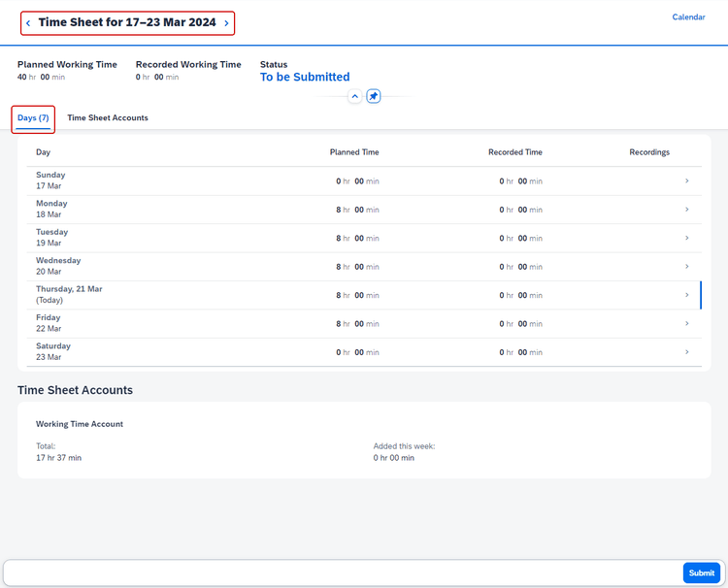Viewport: 728px width, 588px height.
Task: Click the Time Sheet for 17–23 Mar 2024 title
Action: pos(127,22)
